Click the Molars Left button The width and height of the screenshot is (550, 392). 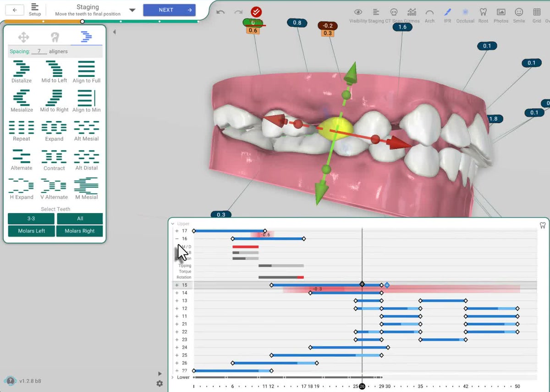31,231
